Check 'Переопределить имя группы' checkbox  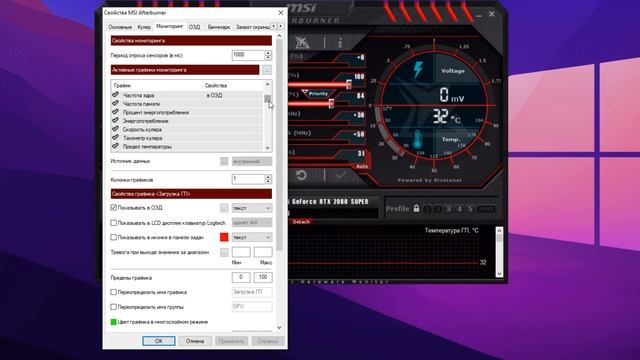113,307
